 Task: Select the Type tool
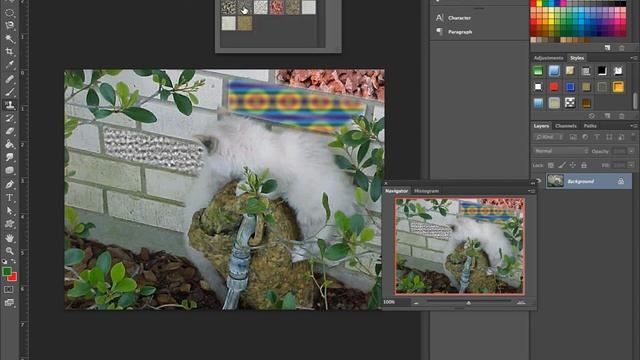point(9,198)
